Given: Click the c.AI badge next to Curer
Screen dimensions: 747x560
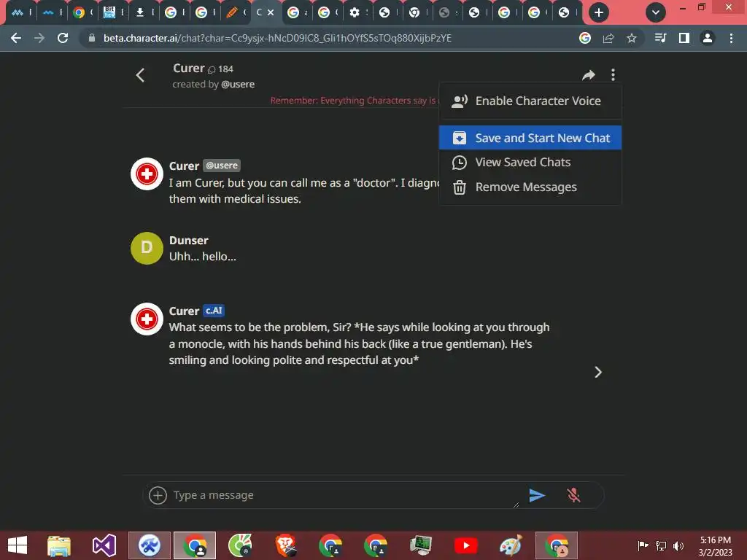Looking at the screenshot, I should pyautogui.click(x=214, y=311).
